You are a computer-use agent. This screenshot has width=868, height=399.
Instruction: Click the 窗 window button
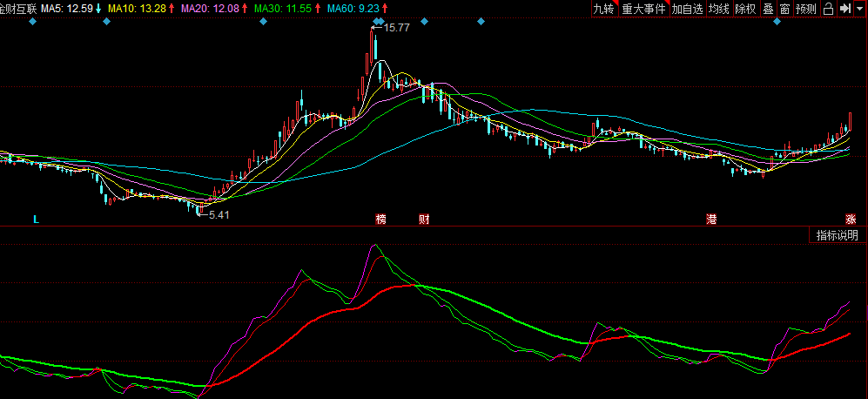[x=784, y=9]
